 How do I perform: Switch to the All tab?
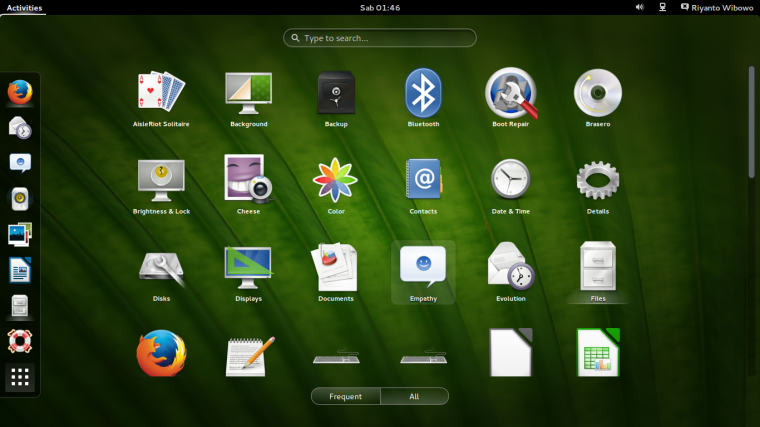(x=414, y=396)
